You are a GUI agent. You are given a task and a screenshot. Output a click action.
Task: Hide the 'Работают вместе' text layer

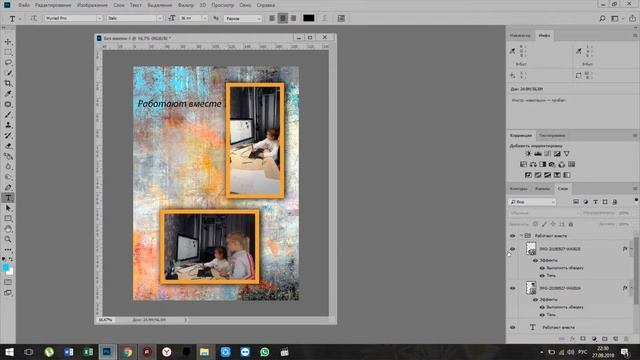click(x=513, y=327)
